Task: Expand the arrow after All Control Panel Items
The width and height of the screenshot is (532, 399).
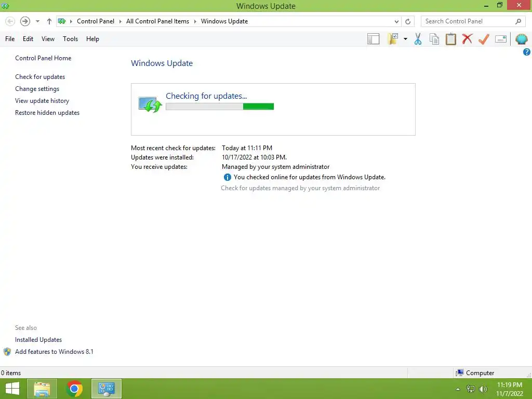Action: point(195,21)
